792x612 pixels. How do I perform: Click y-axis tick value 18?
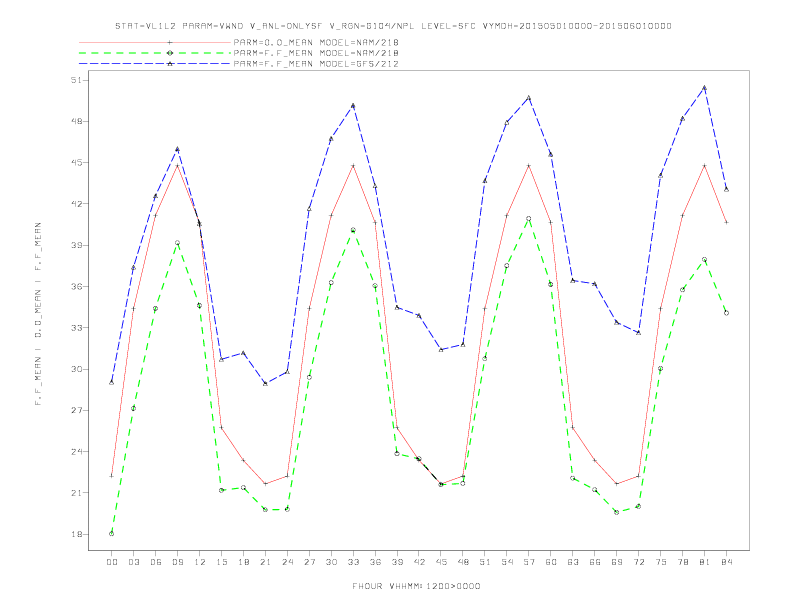[x=76, y=534]
